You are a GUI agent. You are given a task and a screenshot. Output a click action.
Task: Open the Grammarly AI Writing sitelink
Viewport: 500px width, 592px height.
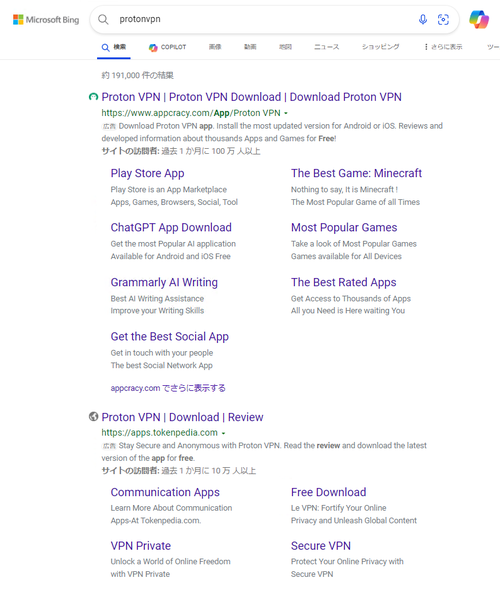pyautogui.click(x=164, y=282)
